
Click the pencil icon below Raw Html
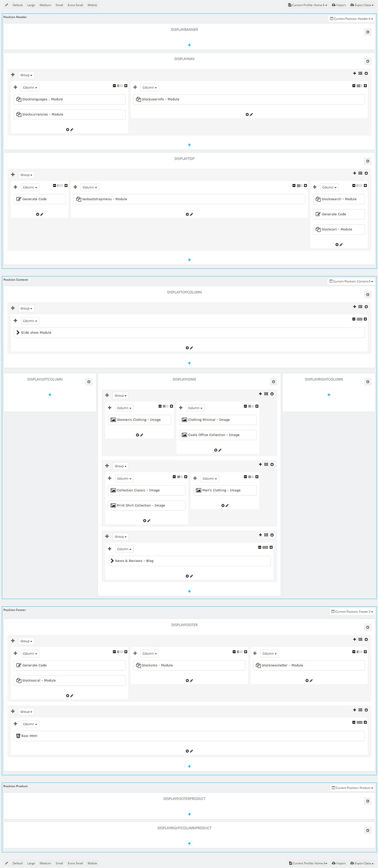[191, 751]
